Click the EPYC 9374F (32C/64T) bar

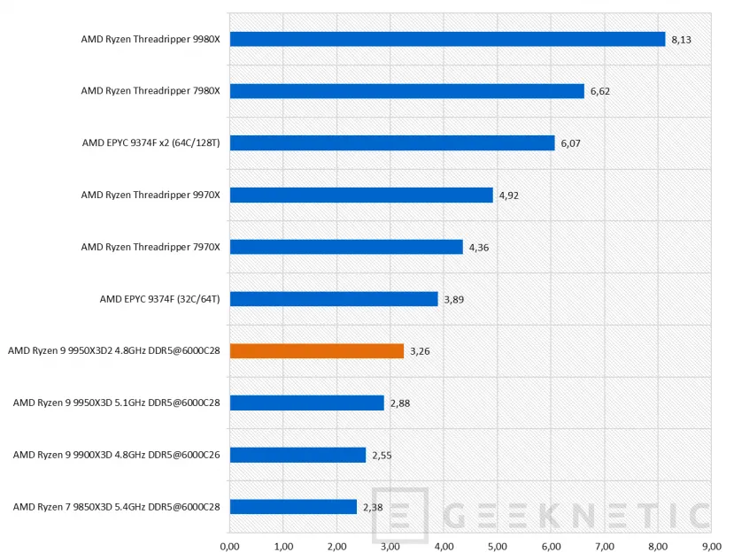334,299
